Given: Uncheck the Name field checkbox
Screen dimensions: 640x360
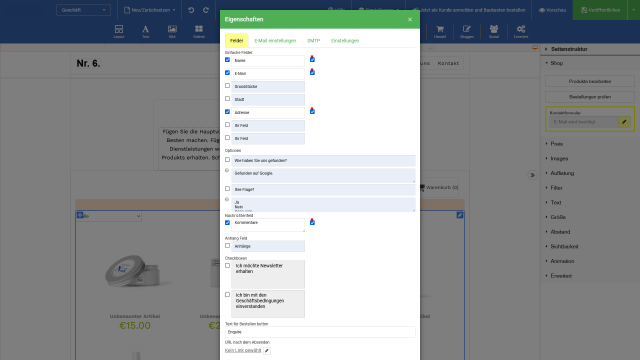Looking at the screenshot, I should click(227, 60).
